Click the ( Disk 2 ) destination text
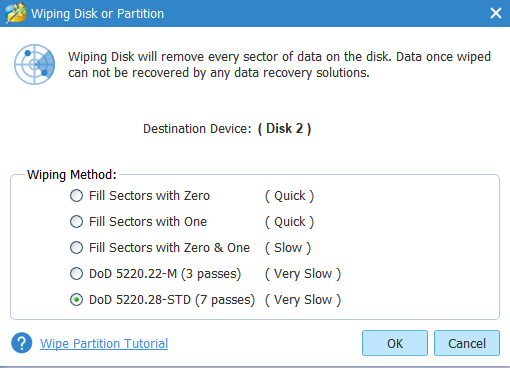Image resolution: width=510 pixels, height=368 pixels. coord(284,129)
